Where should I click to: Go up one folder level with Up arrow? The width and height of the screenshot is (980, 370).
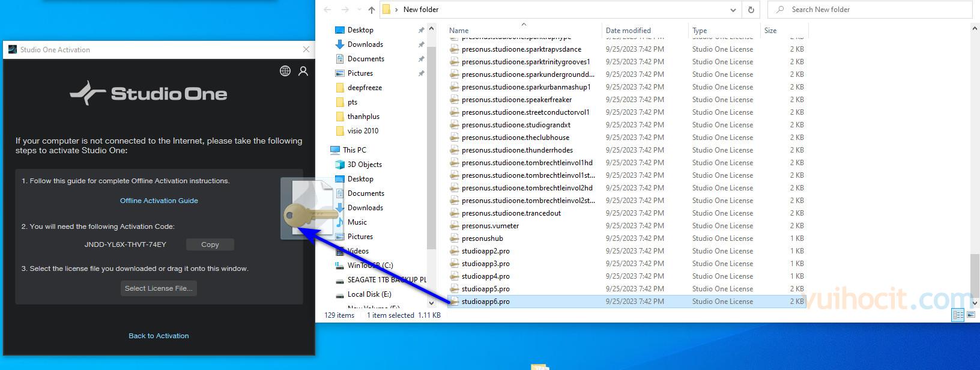[371, 10]
